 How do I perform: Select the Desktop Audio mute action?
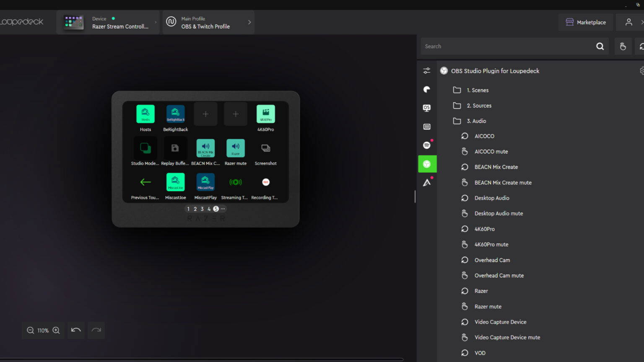(x=499, y=213)
